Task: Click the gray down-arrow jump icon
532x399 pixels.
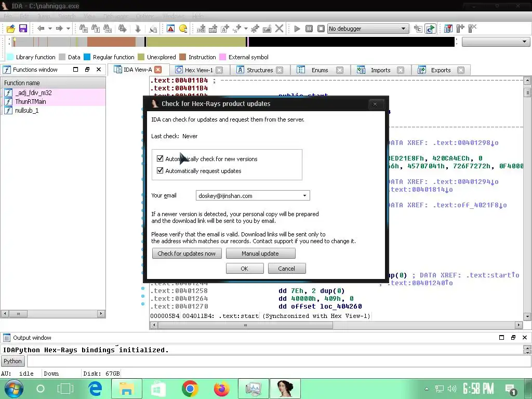Action: pyautogui.click(x=138, y=29)
